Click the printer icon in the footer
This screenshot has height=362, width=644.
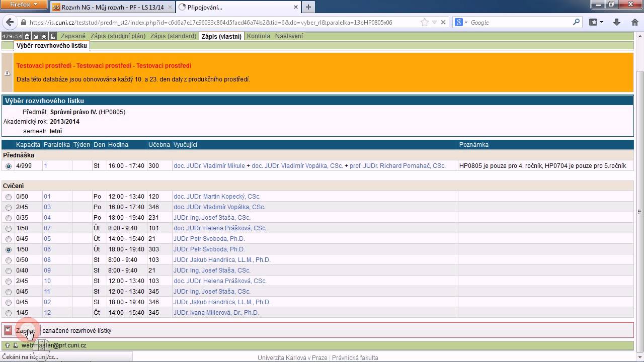point(16,345)
